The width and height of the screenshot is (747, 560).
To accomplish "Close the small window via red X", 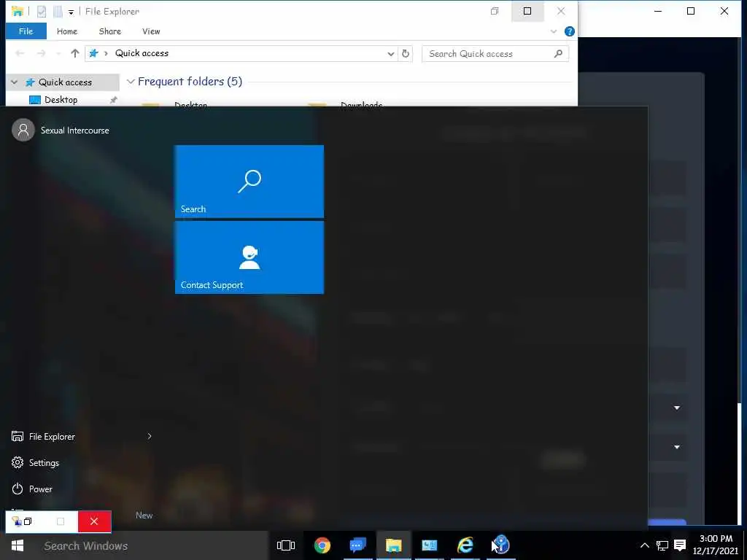I will tap(94, 521).
